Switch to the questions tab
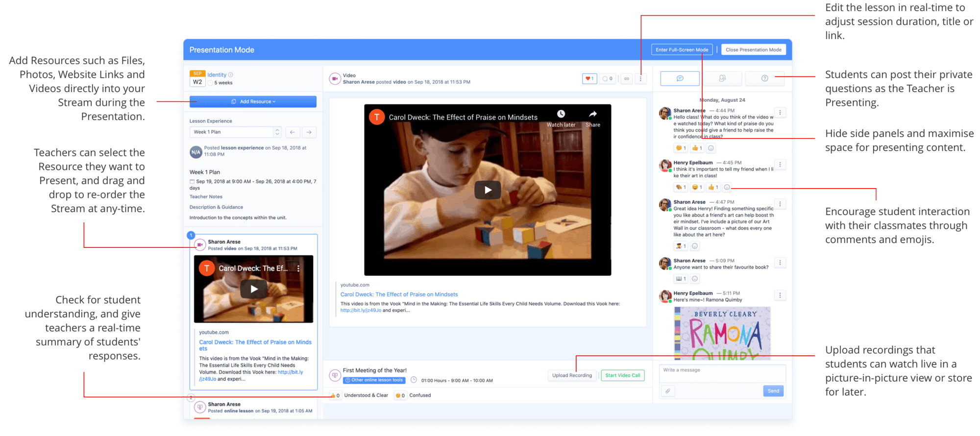 tap(764, 78)
